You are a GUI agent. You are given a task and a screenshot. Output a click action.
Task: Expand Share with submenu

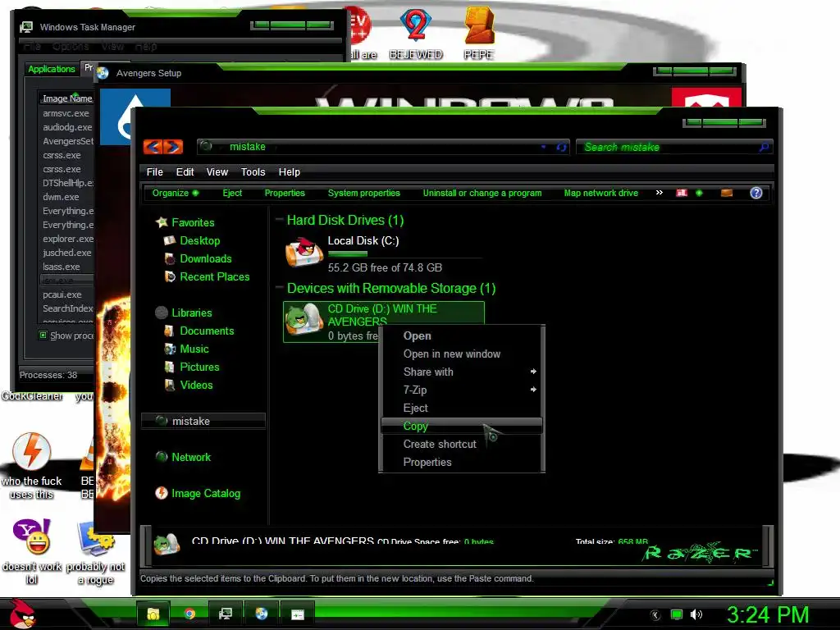[461, 372]
